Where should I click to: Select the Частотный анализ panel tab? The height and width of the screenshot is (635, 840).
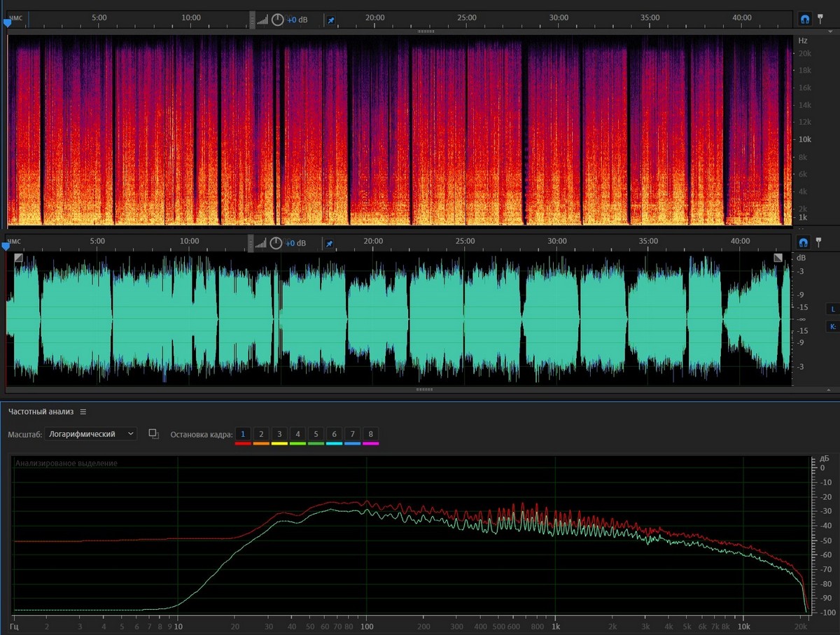[41, 412]
